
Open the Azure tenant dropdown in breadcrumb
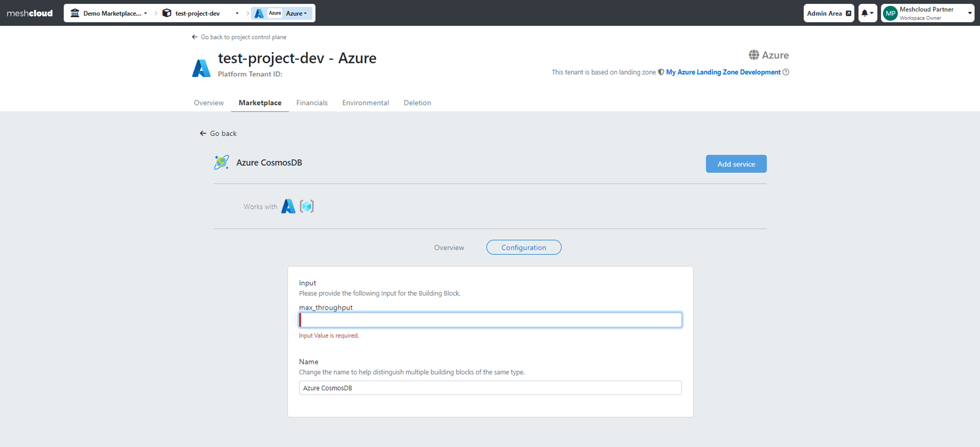tap(282, 13)
